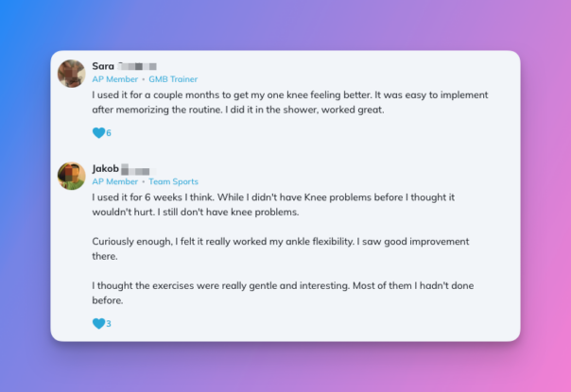
Task: Click Jakob's name in the comment header
Action: tap(107, 168)
